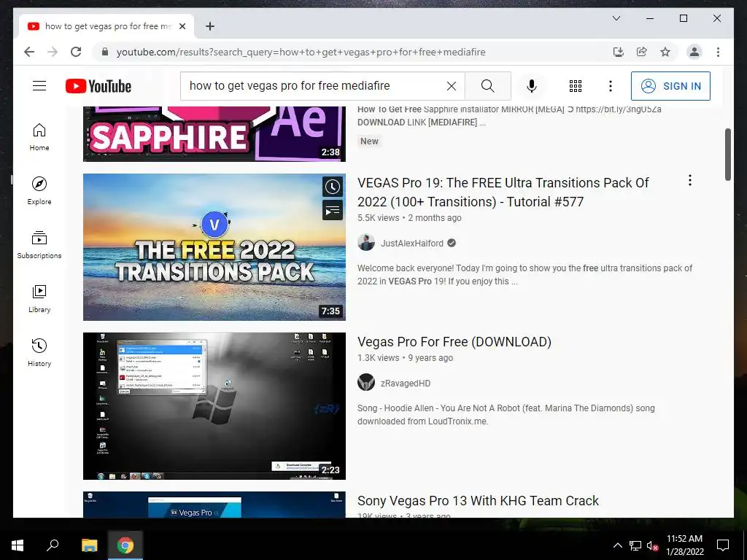The height and width of the screenshot is (560, 747).
Task: Go back in Chrome
Action: pos(29,52)
